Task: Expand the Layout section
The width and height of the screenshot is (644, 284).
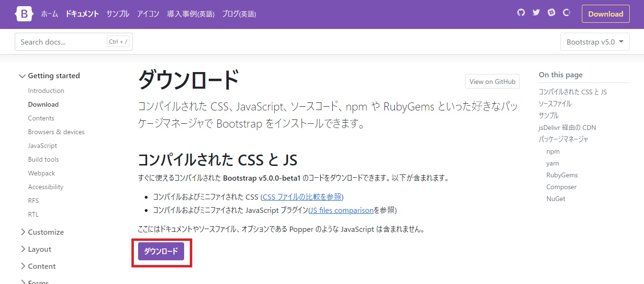Action: click(x=39, y=249)
